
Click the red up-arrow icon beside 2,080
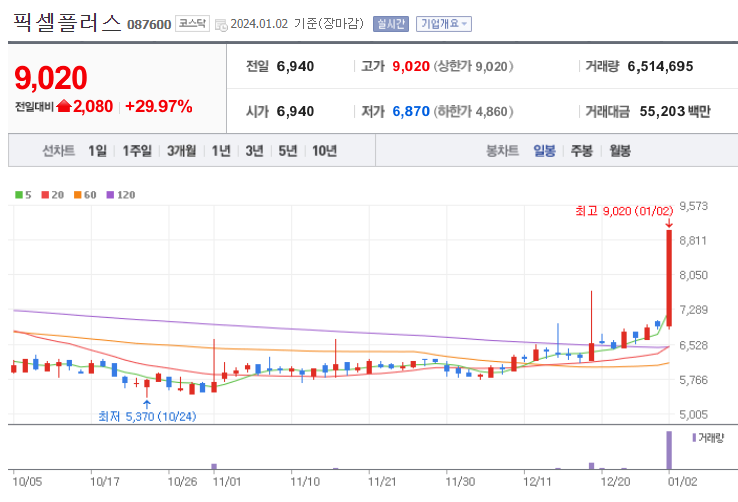64,106
